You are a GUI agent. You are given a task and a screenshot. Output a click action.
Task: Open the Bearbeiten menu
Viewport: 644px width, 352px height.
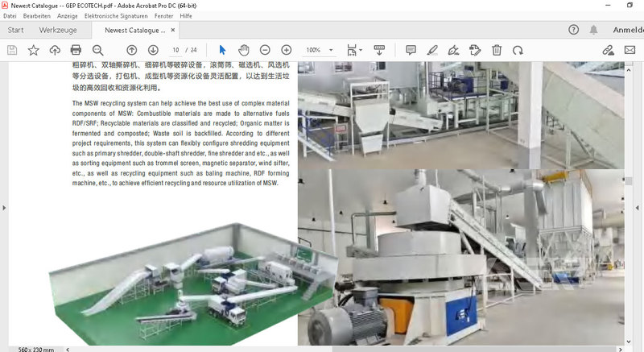pos(38,15)
